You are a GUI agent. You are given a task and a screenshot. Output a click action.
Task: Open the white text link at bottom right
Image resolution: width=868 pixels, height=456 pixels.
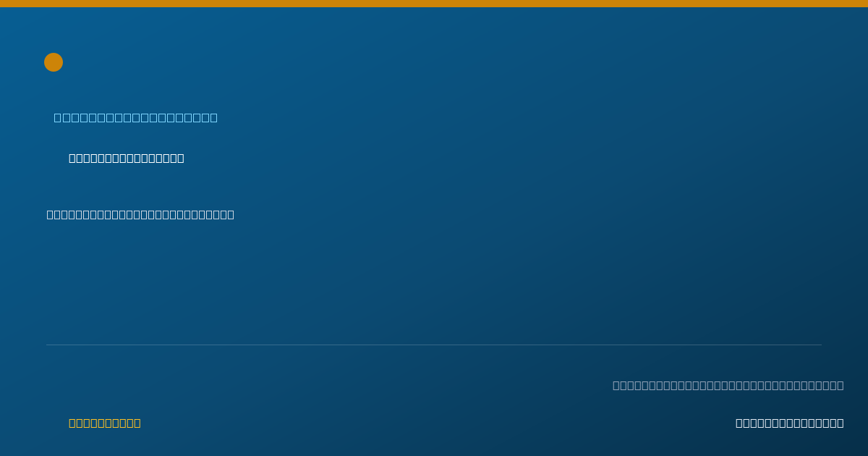(790, 423)
